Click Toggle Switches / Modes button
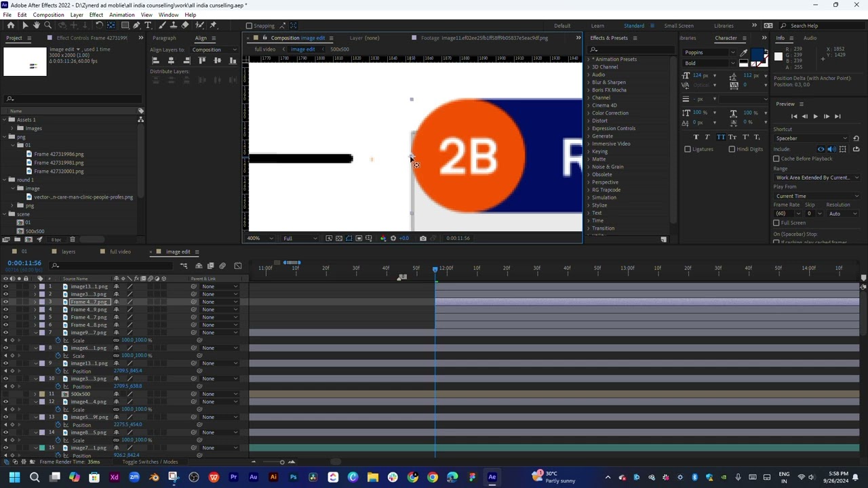The image size is (868, 488). 150,462
